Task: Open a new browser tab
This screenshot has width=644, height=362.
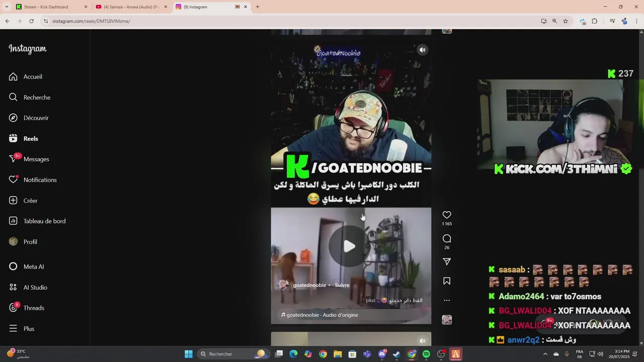Action: point(258,7)
